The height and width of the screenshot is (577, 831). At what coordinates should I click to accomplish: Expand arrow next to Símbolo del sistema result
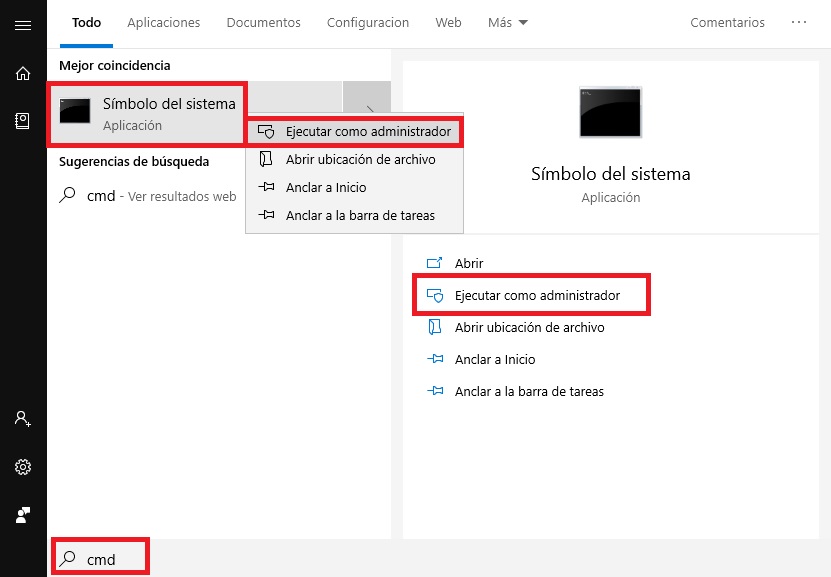(x=368, y=112)
